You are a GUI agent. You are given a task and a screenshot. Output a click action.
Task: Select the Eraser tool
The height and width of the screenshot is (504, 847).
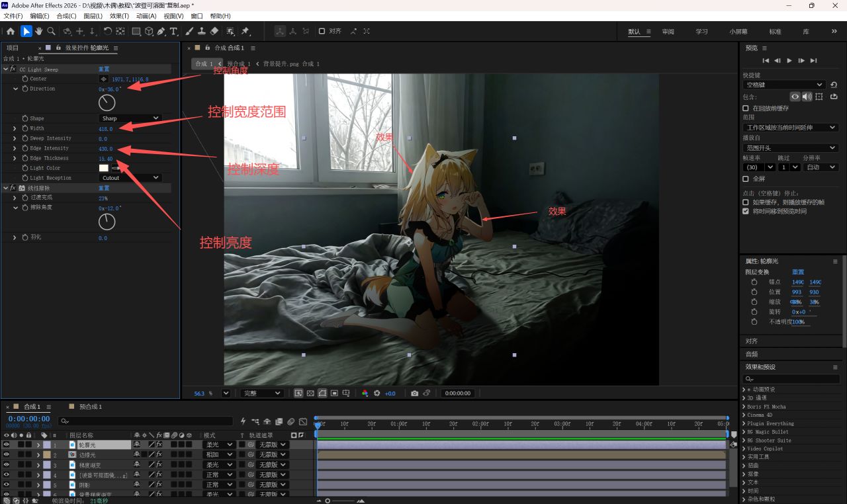click(x=214, y=31)
